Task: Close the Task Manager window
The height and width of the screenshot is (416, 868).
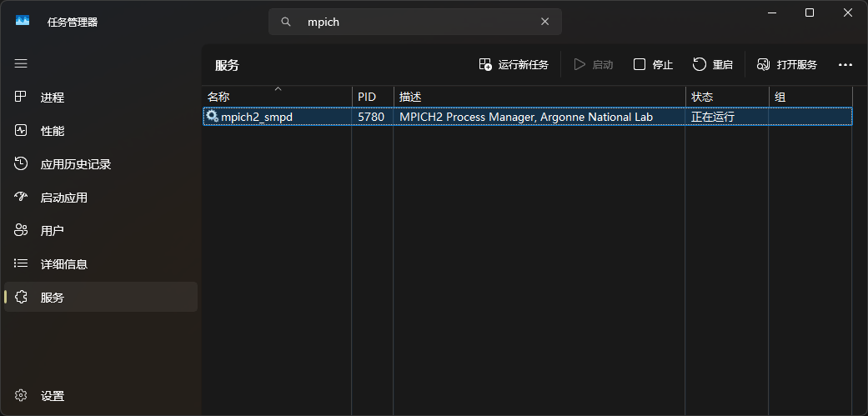Action: point(848,13)
